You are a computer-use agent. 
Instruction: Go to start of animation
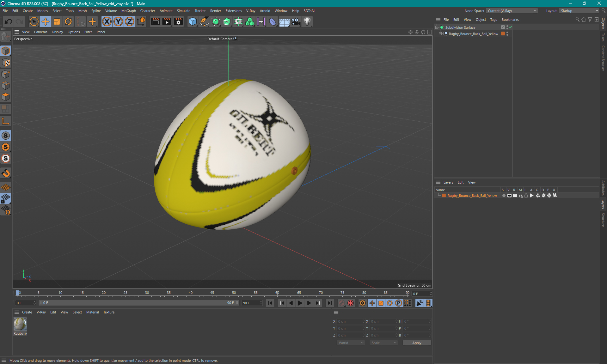click(x=270, y=303)
